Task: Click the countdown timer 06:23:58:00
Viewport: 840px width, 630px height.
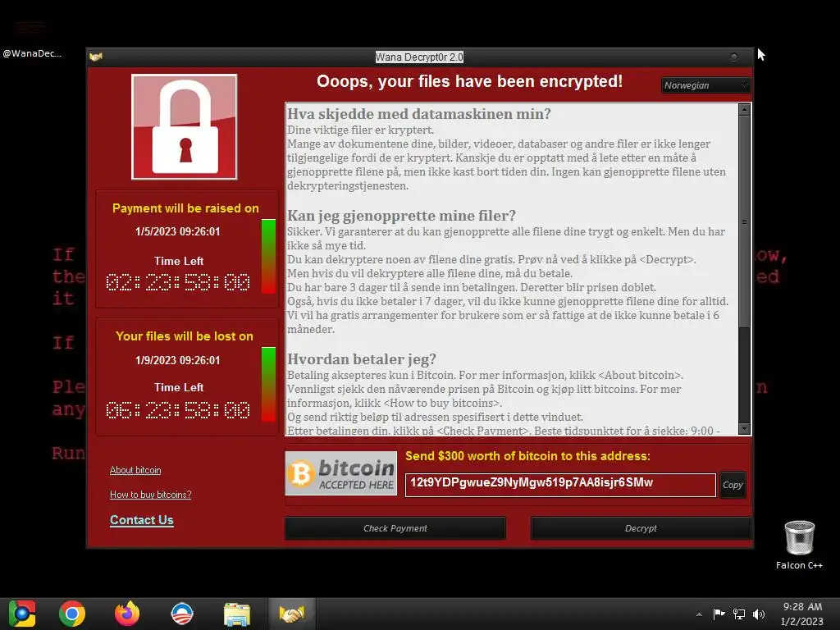Action: (178, 410)
